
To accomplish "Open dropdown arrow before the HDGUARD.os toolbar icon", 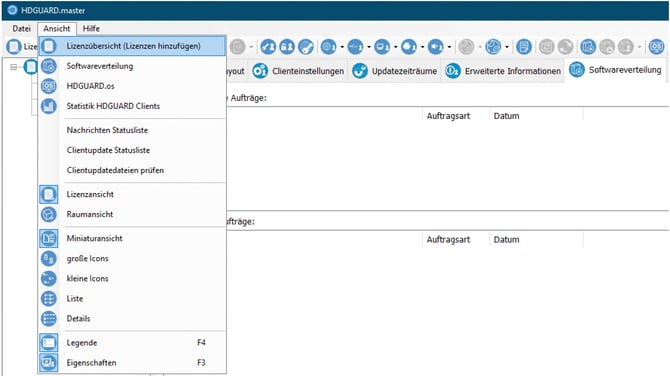I will point(640,47).
